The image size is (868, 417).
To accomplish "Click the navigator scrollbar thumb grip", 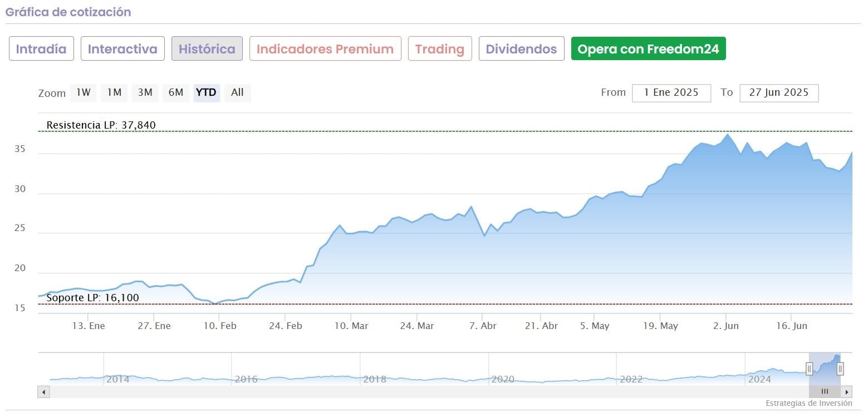I will pos(825,391).
